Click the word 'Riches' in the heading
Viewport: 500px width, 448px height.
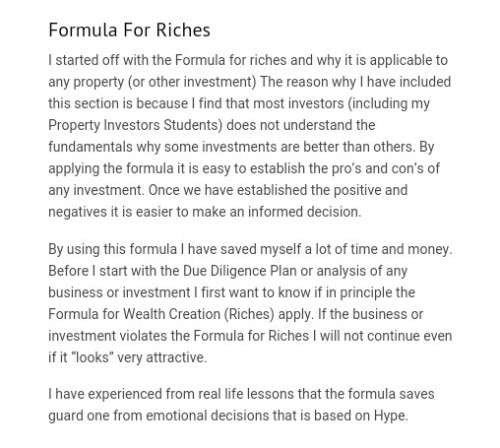click(183, 30)
